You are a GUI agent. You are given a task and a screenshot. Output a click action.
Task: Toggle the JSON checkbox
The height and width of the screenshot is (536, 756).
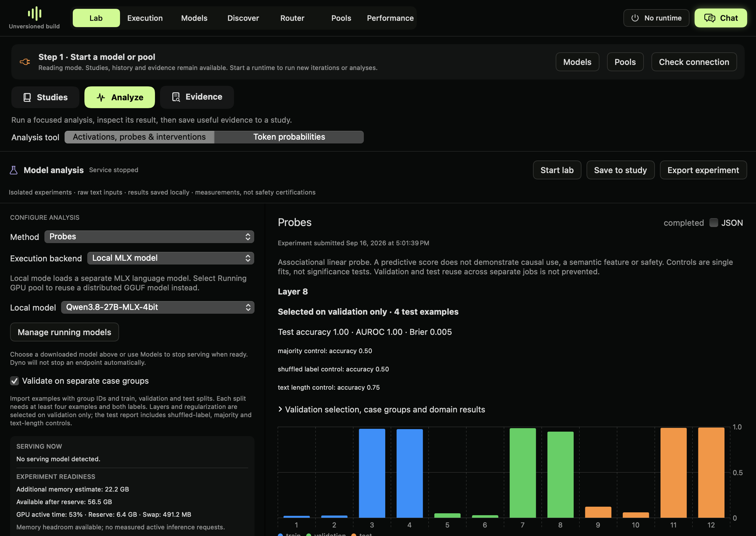[713, 223]
